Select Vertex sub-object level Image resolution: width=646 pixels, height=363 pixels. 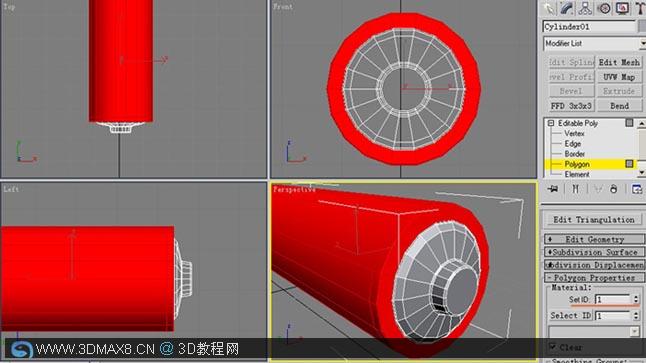click(574, 133)
